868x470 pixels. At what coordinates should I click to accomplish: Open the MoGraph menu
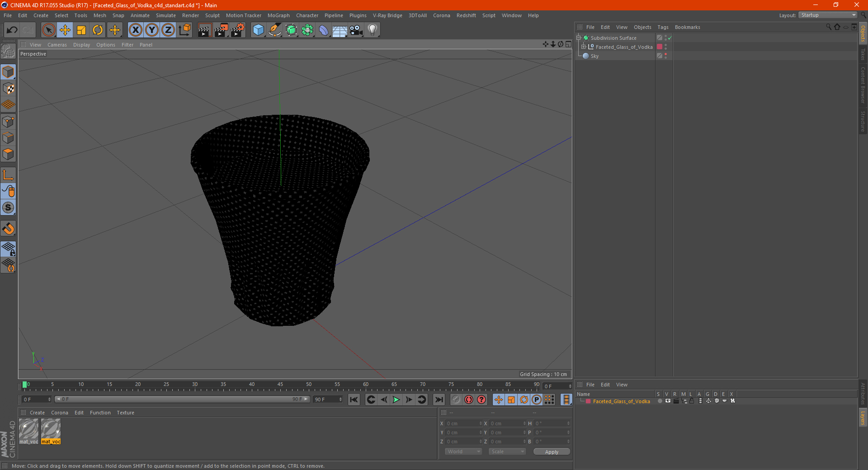coord(278,15)
